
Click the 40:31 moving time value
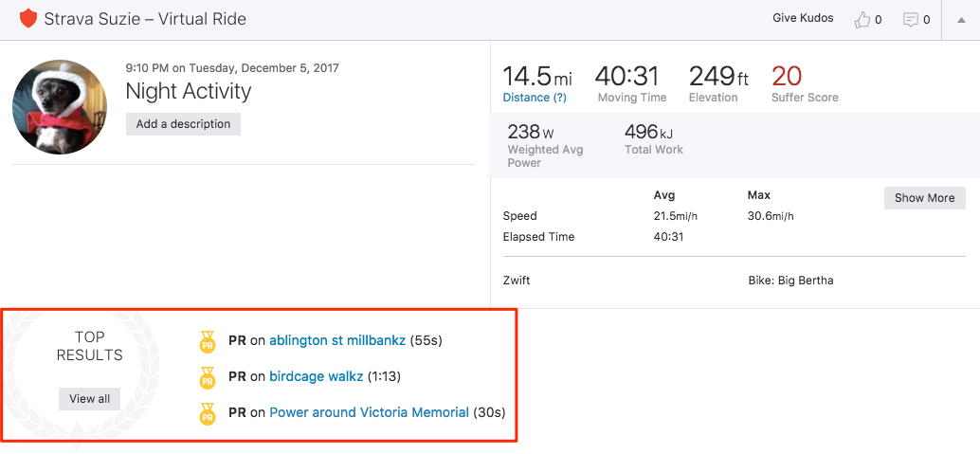click(x=626, y=76)
